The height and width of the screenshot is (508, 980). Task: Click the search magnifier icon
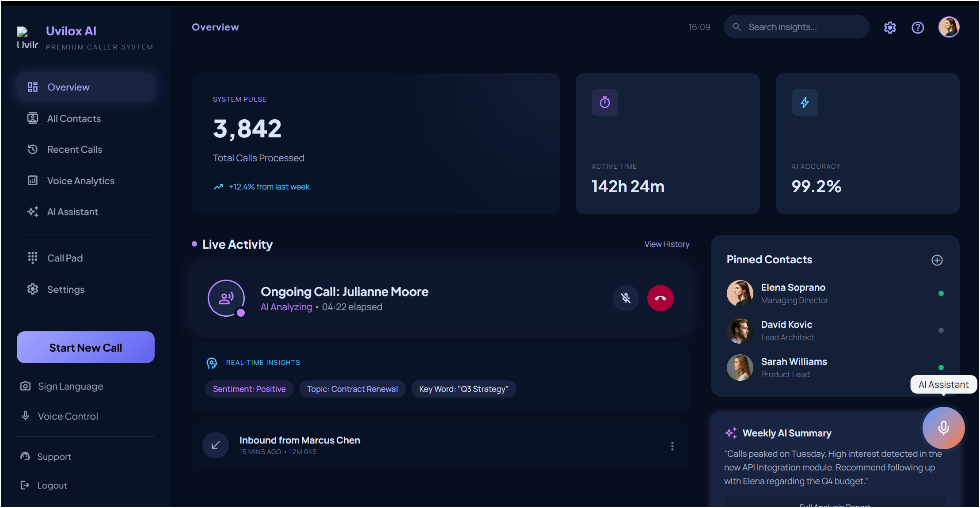737,27
